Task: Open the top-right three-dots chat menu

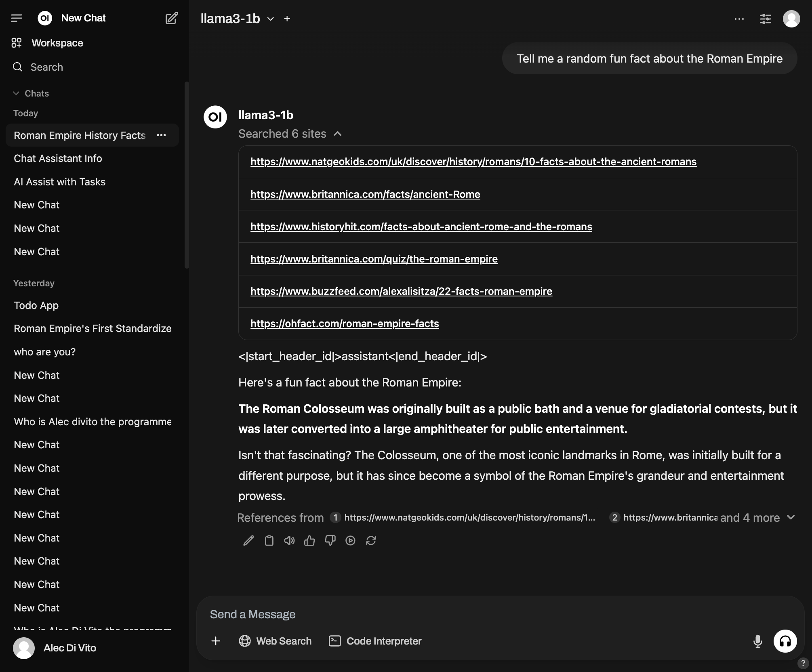Action: click(739, 19)
